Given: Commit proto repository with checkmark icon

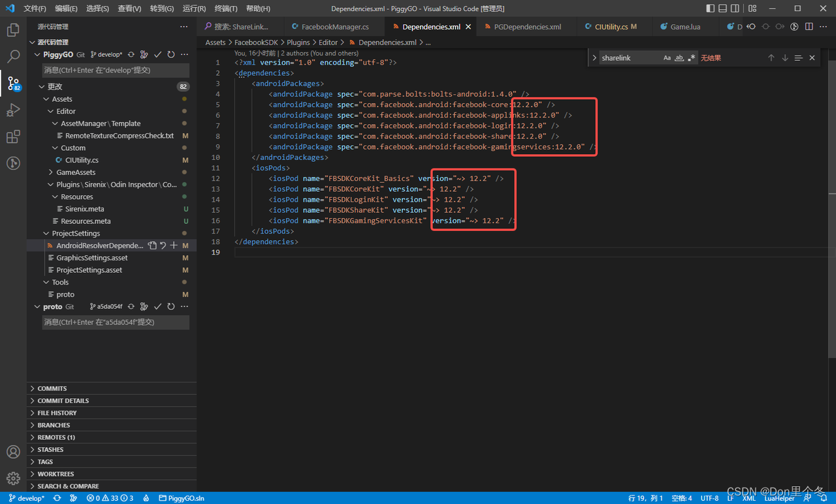Looking at the screenshot, I should coord(157,307).
